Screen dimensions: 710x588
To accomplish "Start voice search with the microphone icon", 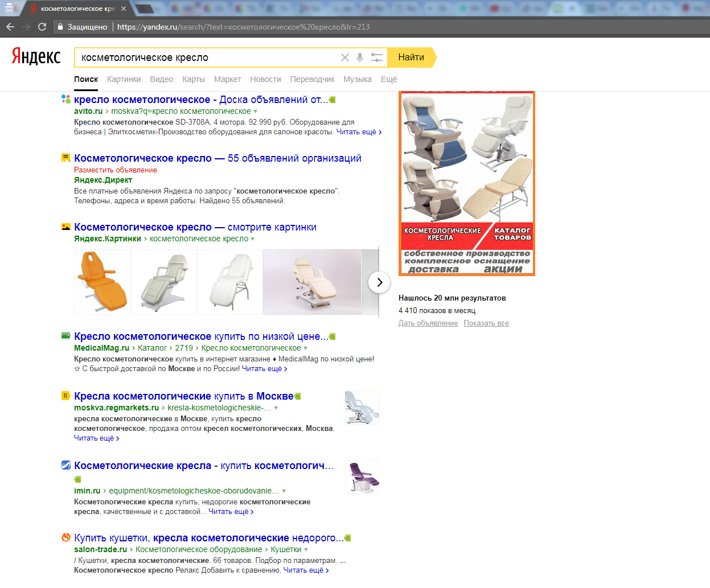I will coord(360,57).
